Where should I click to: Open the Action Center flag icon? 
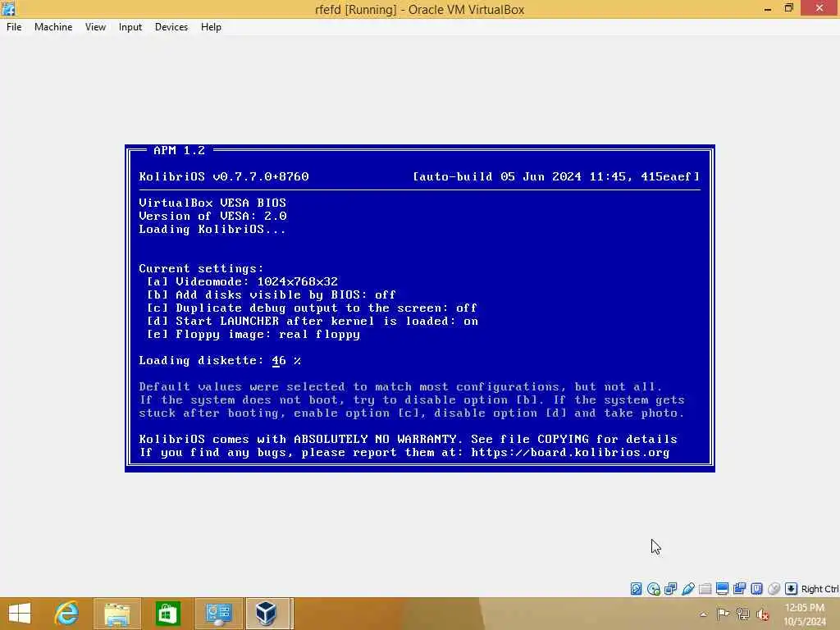(723, 614)
